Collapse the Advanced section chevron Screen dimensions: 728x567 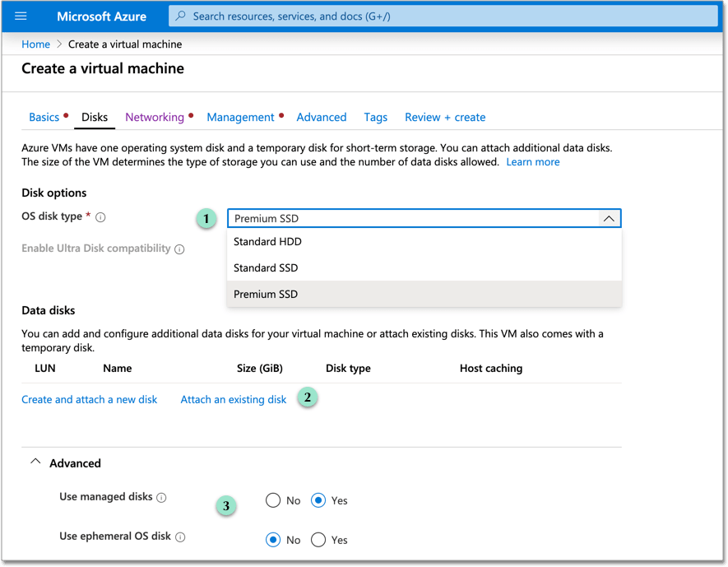(35, 462)
